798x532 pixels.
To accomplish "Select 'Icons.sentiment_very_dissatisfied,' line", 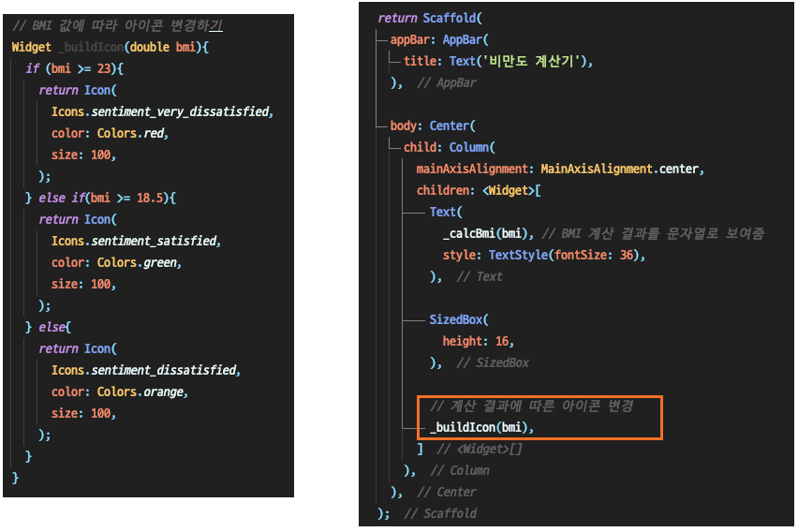I will tap(162, 111).
